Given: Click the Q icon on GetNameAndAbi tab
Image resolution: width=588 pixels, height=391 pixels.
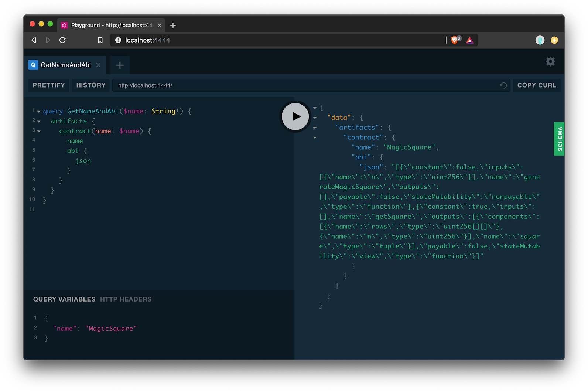Looking at the screenshot, I should pyautogui.click(x=33, y=65).
